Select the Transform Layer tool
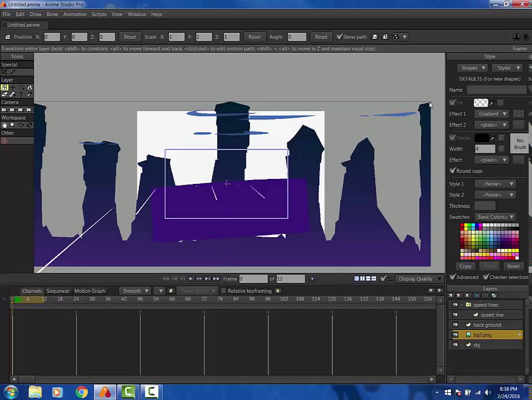Image resolution: width=532 pixels, height=400 pixels. coord(4,88)
